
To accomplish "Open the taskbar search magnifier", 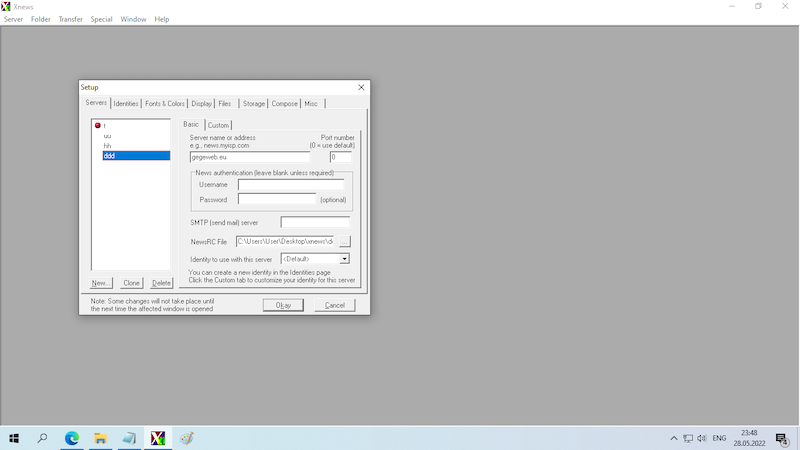I will point(42,438).
